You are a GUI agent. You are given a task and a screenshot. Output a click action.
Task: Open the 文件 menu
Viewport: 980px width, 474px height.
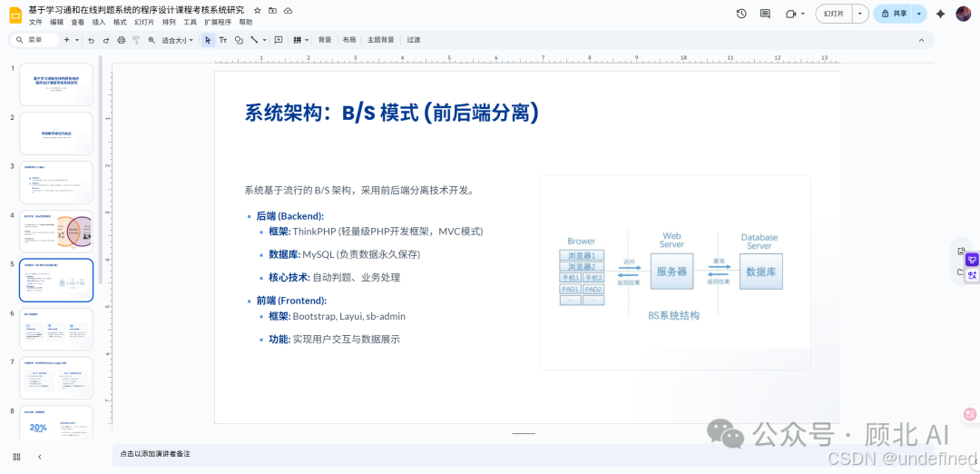(35, 23)
